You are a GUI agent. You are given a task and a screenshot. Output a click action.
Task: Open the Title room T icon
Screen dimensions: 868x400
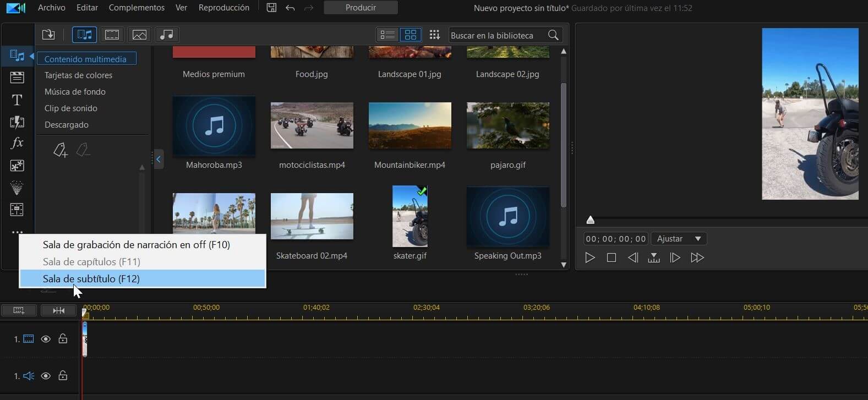point(17,100)
